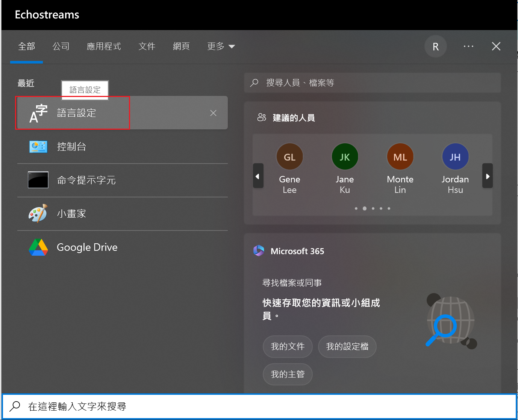Screen dimensions: 518x420
Task: Select Gene Lee's GL avatar
Action: (x=289, y=157)
